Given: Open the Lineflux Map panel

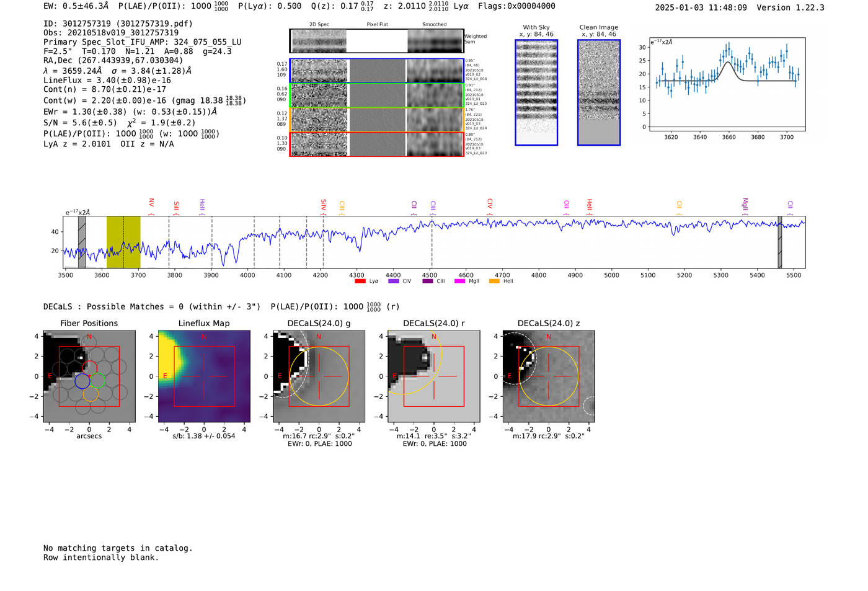Looking at the screenshot, I should [204, 376].
